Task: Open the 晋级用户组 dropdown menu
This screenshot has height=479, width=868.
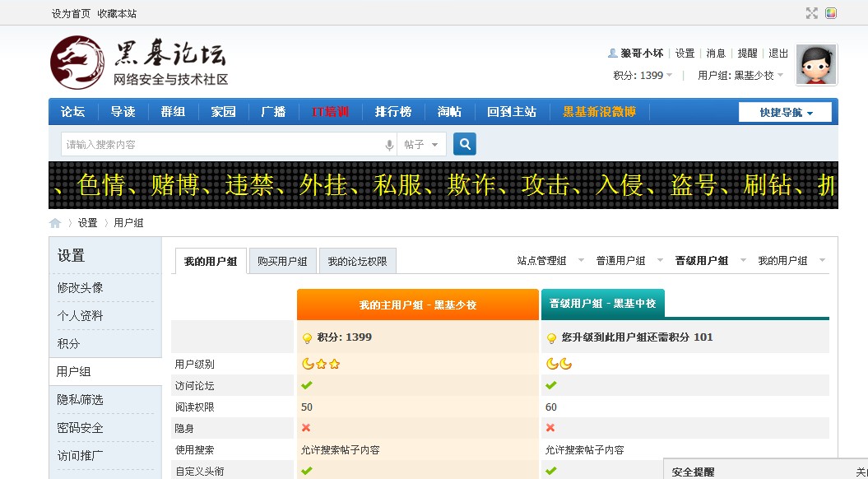Action: [x=709, y=261]
